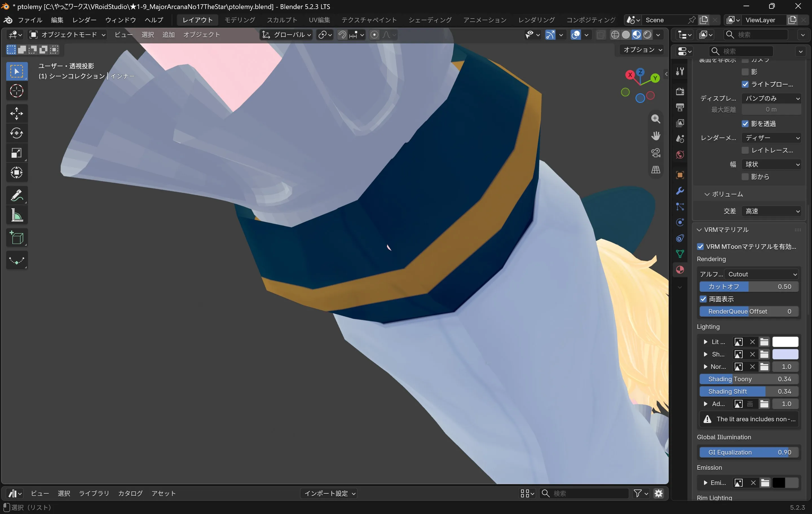Open the Render properties tab
The image size is (812, 514).
pos(680,91)
